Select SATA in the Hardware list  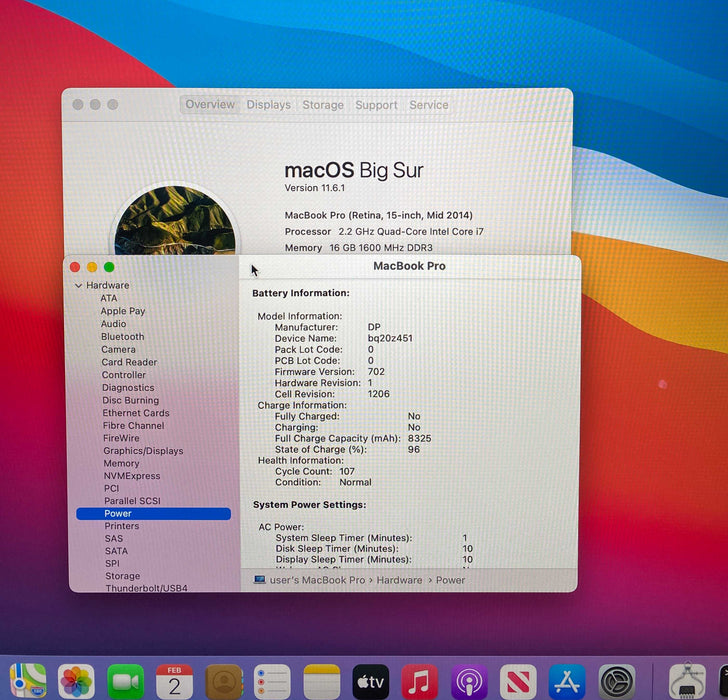click(116, 551)
